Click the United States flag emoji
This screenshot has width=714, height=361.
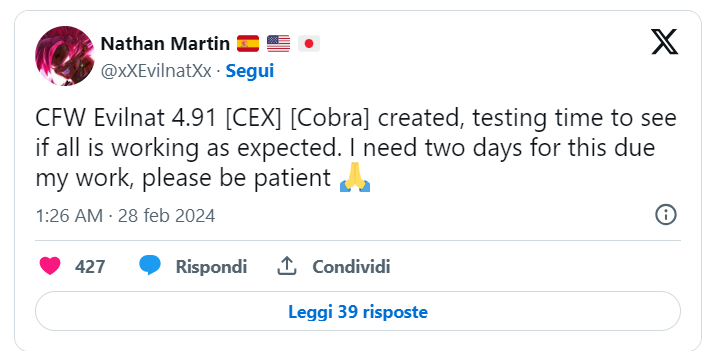click(278, 44)
